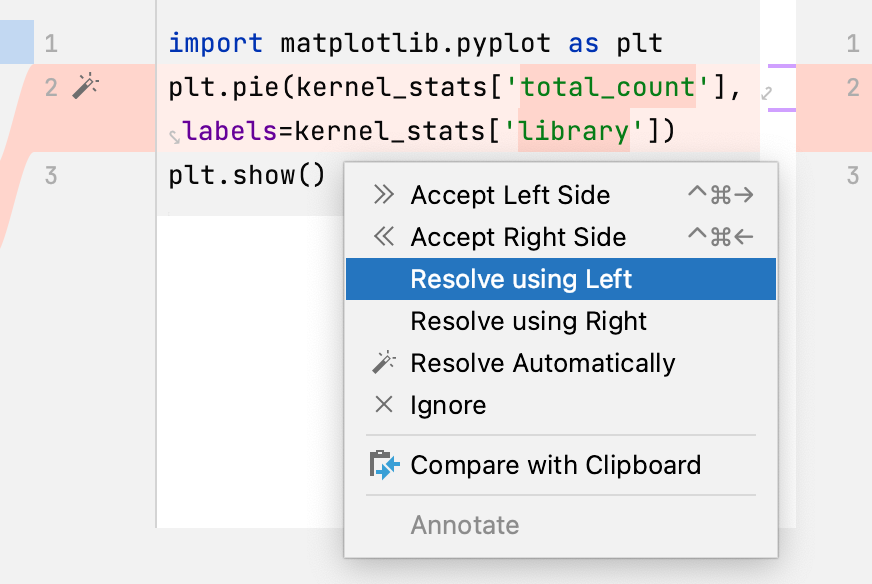Click line number 2 in the left gutter
This screenshot has height=584, width=872.
coord(51,87)
